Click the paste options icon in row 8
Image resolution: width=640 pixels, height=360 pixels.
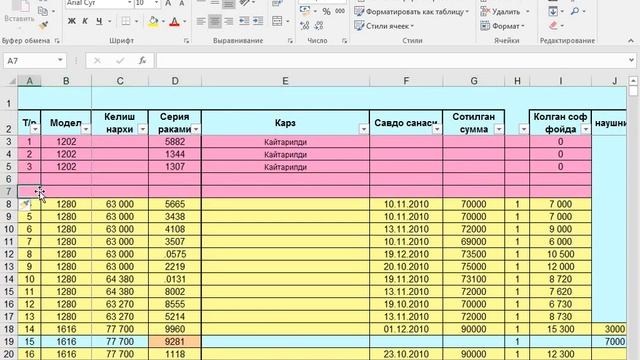click(x=25, y=204)
